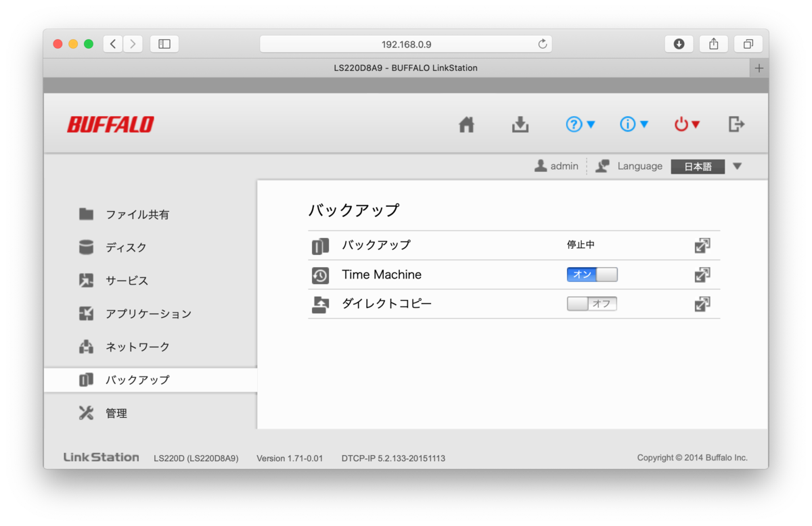Click the Time Machine label
The image size is (812, 526).
coord(382,274)
